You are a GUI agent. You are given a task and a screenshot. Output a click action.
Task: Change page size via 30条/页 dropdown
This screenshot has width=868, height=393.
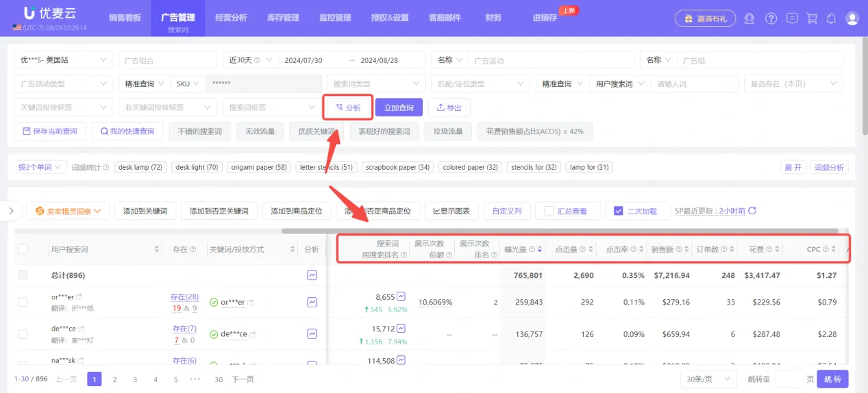pos(708,379)
